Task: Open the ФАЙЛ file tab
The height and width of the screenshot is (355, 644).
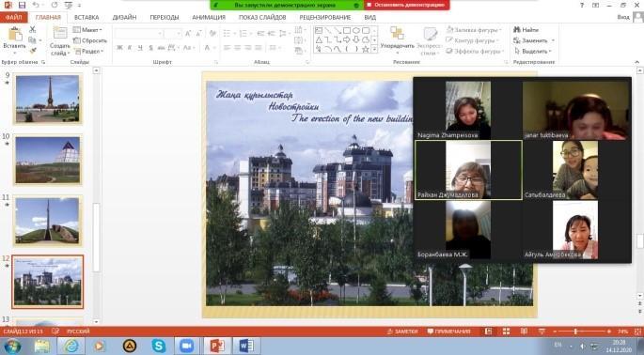Action: pyautogui.click(x=14, y=17)
